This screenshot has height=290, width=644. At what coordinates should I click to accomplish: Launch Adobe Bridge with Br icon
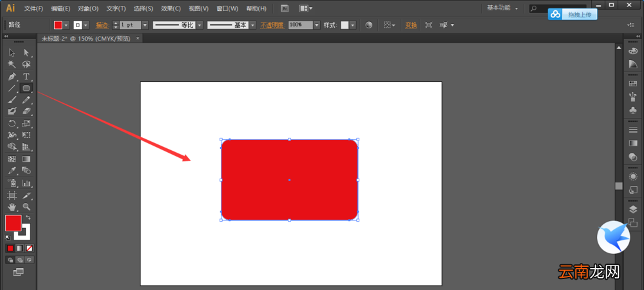pos(285,8)
